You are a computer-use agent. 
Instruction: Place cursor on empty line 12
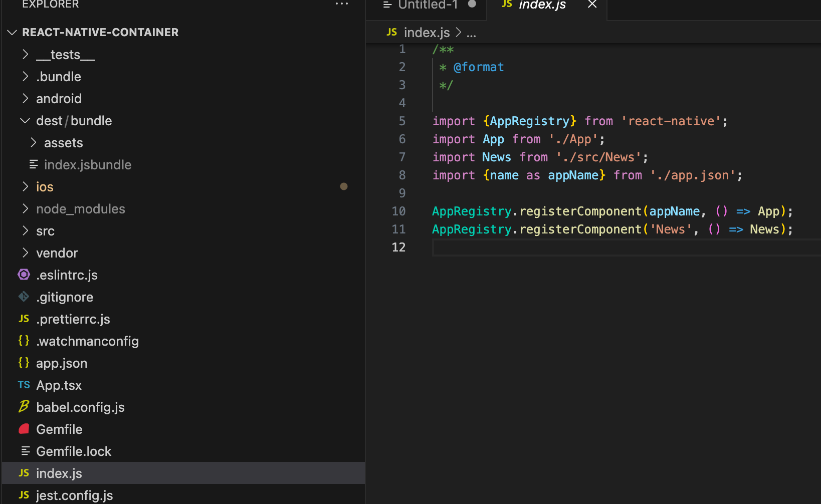626,247
